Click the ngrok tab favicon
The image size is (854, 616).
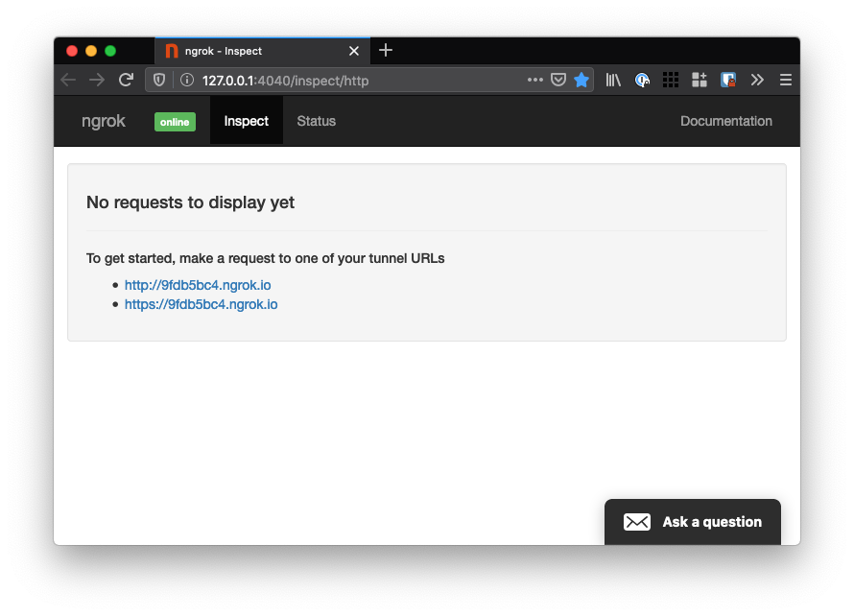point(172,51)
